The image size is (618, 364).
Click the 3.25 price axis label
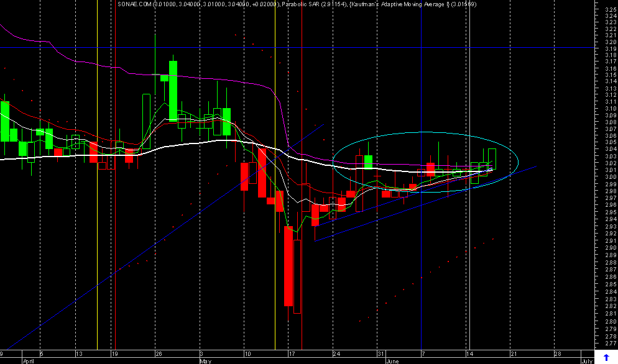point(611,9)
